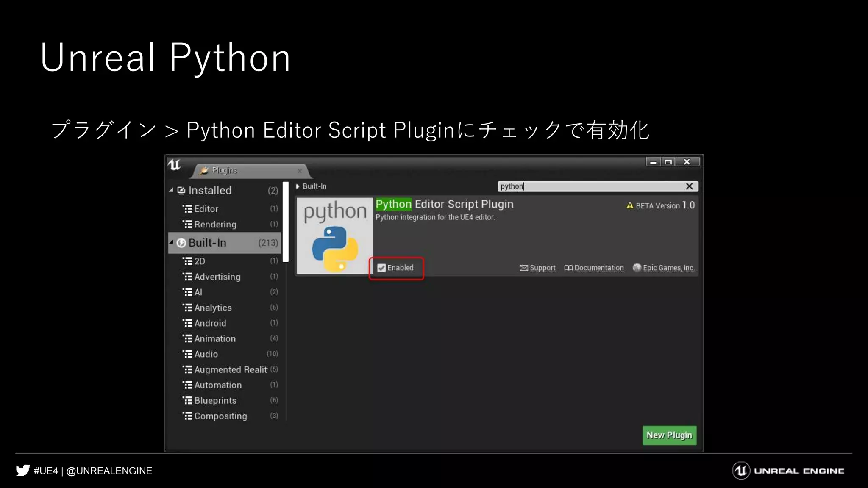Open the Epic Games, Inc. link
Viewport: 868px width, 488px height.
669,268
